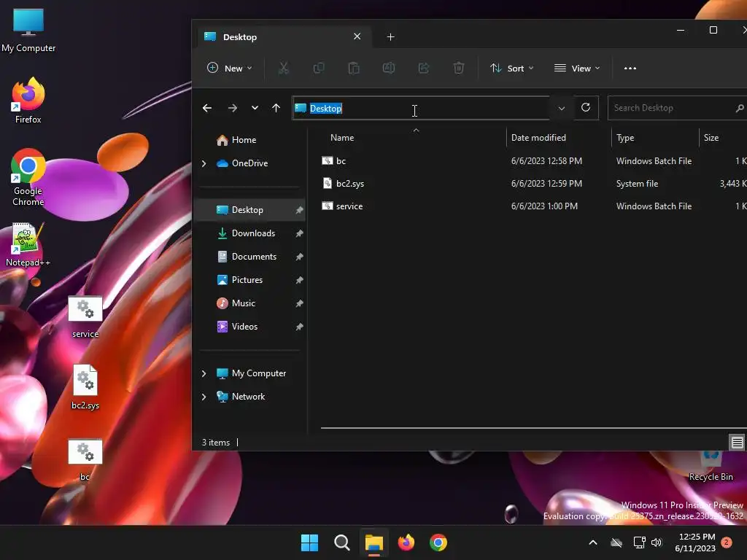Expand My Computer in navigation pane
This screenshot has height=560, width=747.
pyautogui.click(x=204, y=373)
